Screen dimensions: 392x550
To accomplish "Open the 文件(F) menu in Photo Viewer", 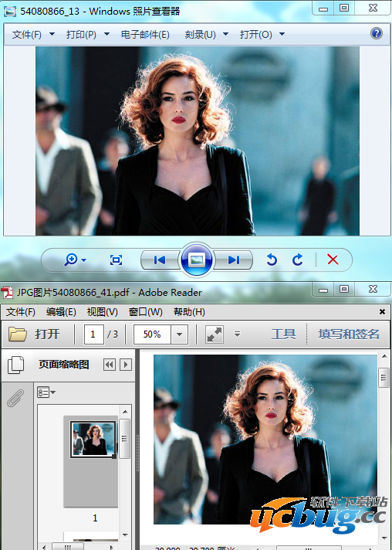I will tap(27, 34).
